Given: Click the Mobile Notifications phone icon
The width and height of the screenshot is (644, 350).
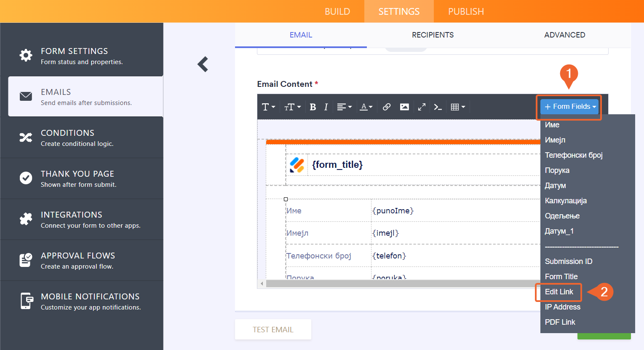Looking at the screenshot, I should point(27,301).
